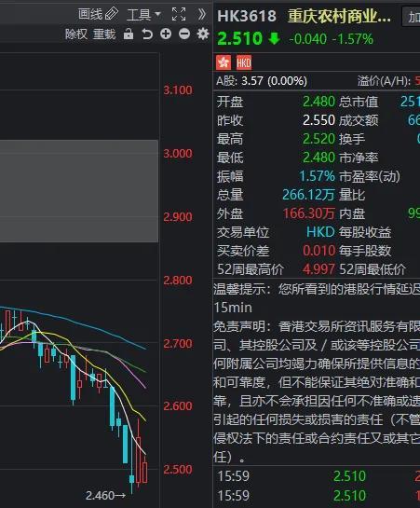
Task: Click the A股 3.57 quote line
Action: coord(262,81)
